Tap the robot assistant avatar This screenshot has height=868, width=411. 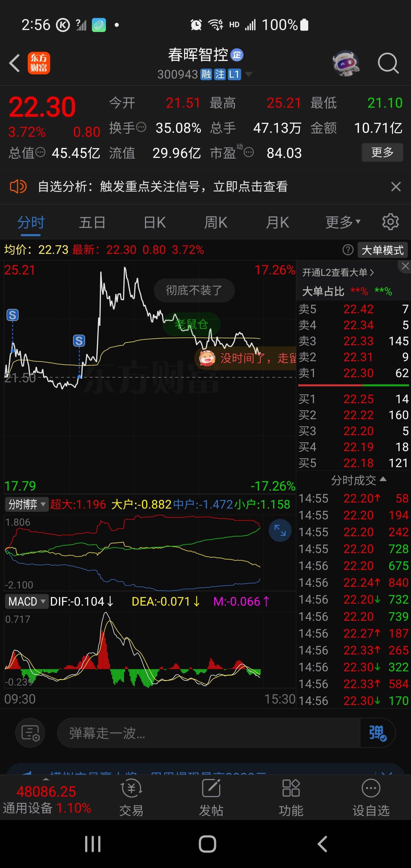coord(346,63)
